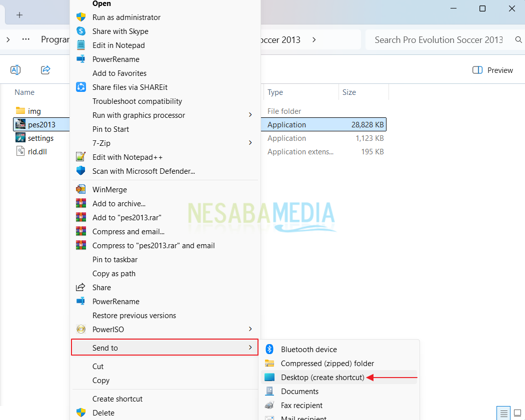This screenshot has width=525, height=420.
Task: Select the rld.dll file name
Action: [x=37, y=151]
